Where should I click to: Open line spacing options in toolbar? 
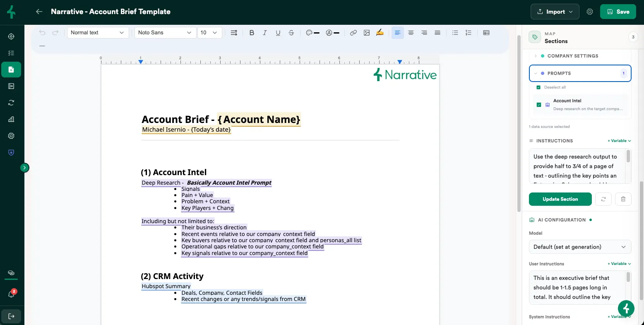click(234, 33)
